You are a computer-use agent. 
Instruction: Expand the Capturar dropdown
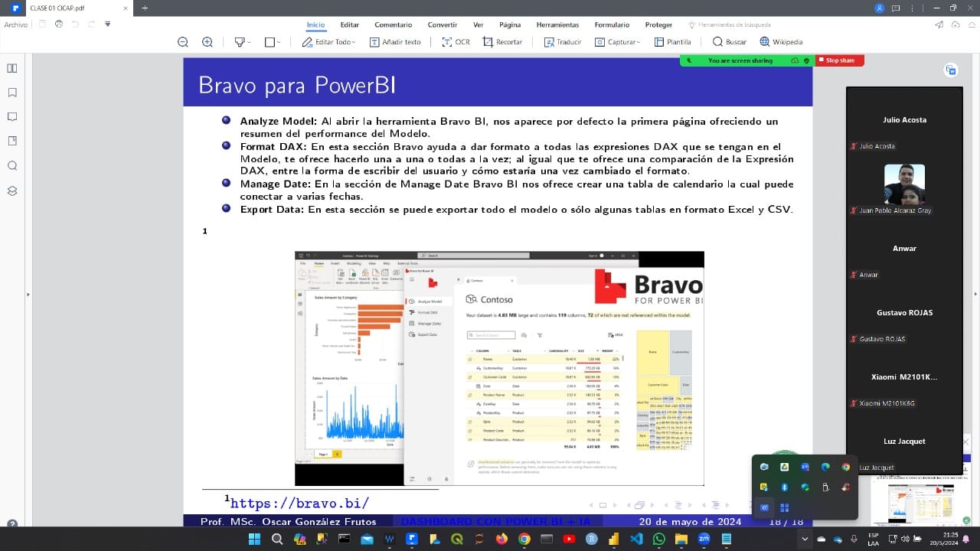618,42
